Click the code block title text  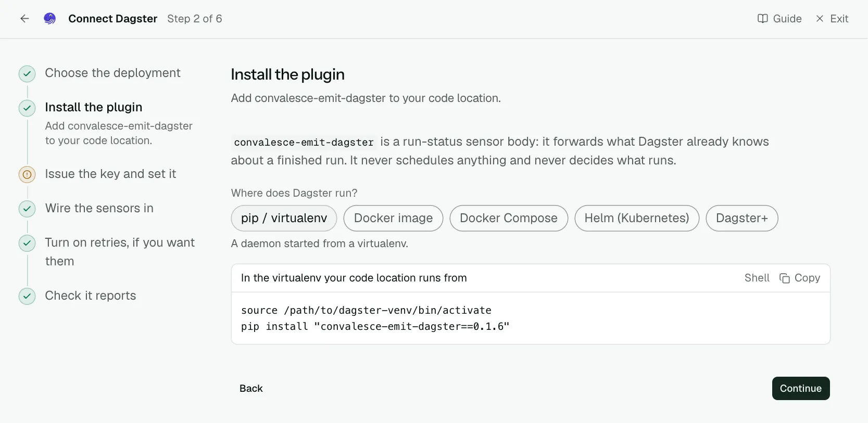point(354,278)
